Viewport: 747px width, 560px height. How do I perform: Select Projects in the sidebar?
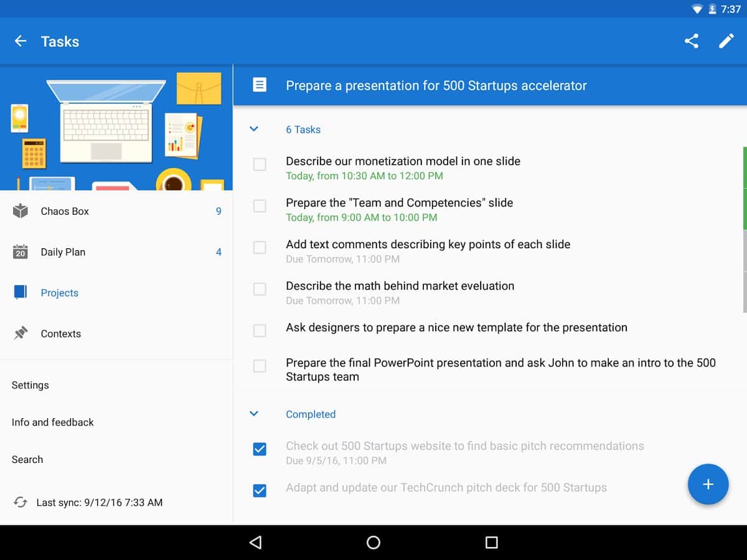click(x=59, y=293)
